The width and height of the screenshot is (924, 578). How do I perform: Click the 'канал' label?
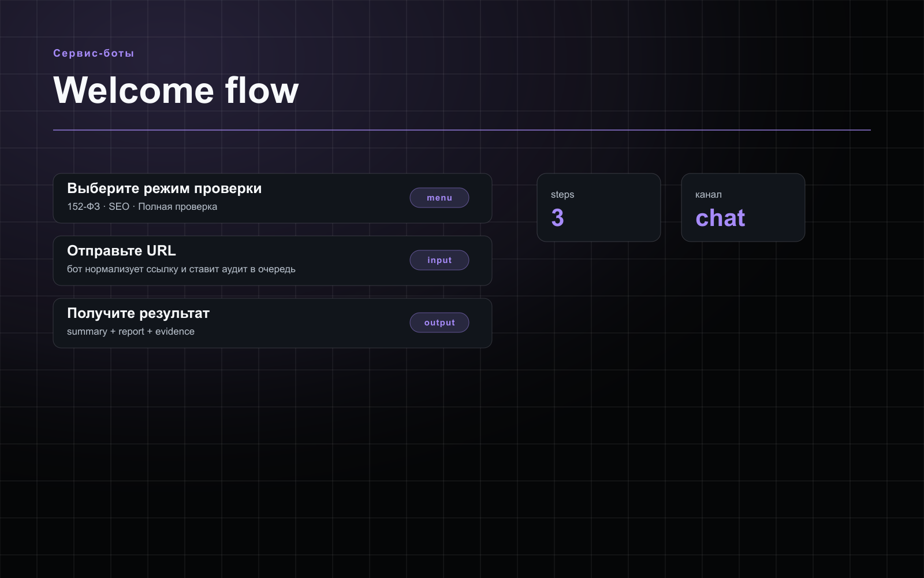point(709,195)
